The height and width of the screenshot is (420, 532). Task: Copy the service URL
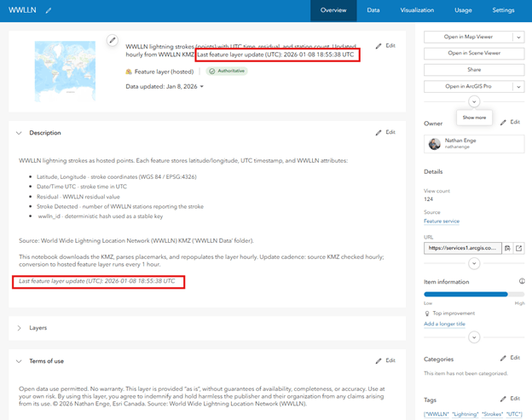click(x=507, y=248)
